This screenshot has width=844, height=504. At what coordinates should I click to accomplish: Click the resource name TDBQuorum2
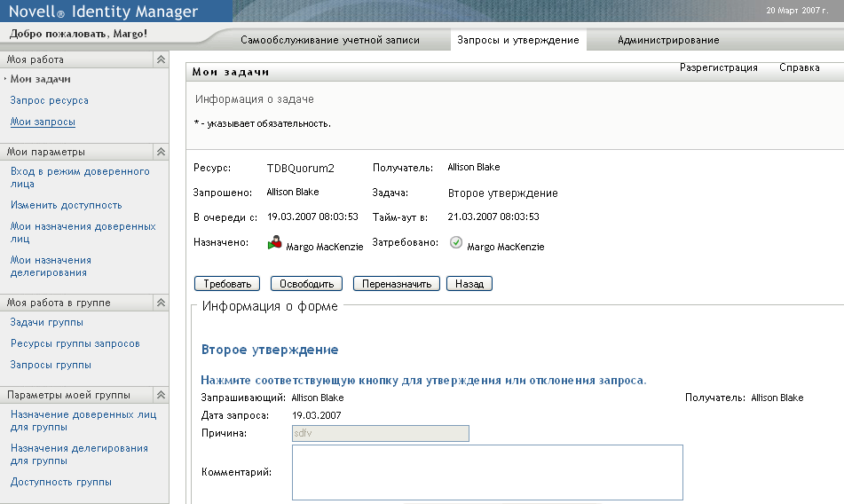tap(300, 169)
